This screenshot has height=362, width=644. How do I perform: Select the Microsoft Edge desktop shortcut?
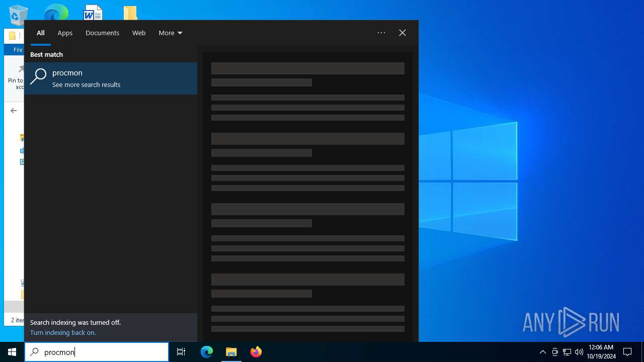pos(56,12)
